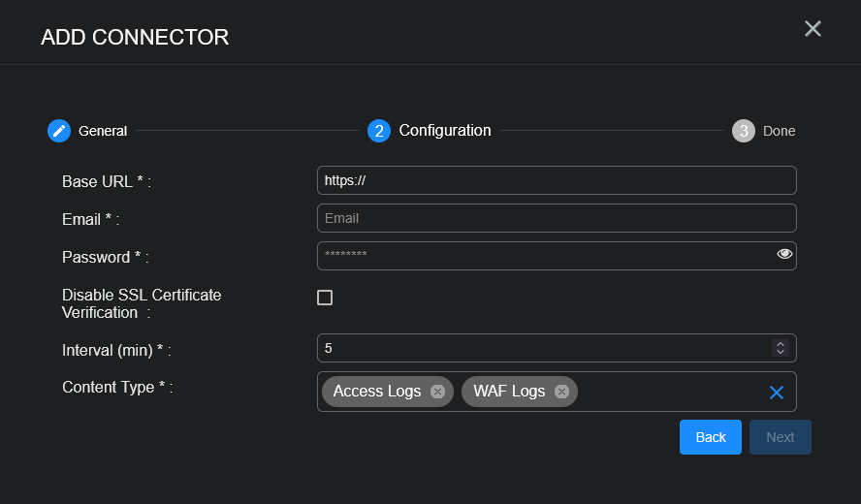Click the step 2 circle icon
This screenshot has height=504, width=861.
[379, 131]
